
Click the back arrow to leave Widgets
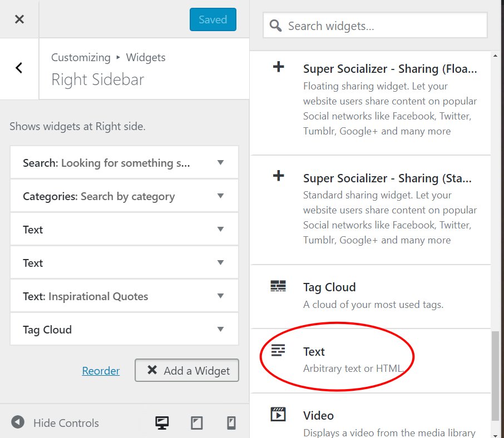coord(19,68)
